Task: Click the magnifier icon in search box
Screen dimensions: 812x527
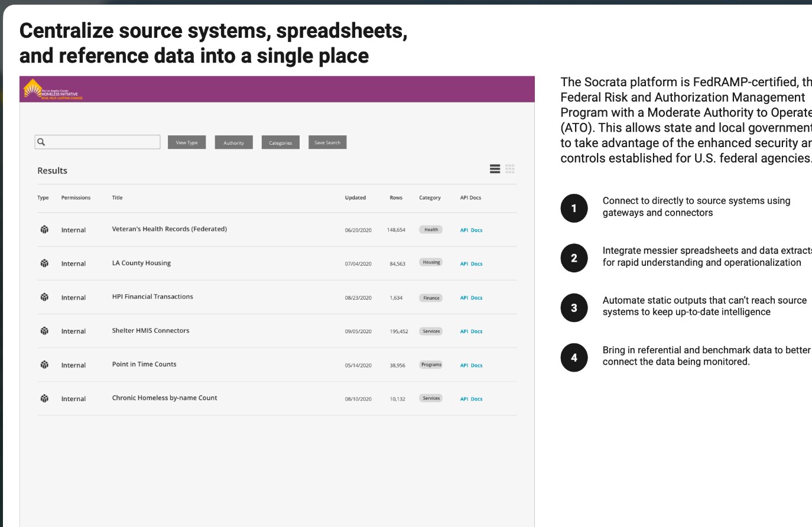Action: [x=41, y=142]
